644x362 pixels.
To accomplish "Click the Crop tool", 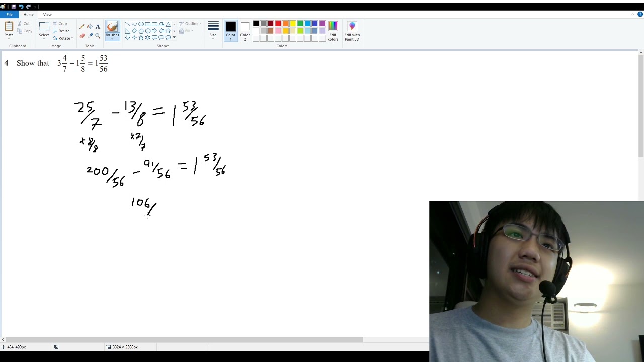I will (60, 24).
